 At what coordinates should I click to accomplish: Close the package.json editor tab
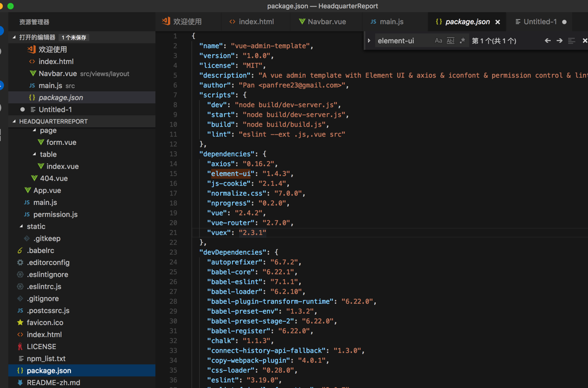coord(498,22)
